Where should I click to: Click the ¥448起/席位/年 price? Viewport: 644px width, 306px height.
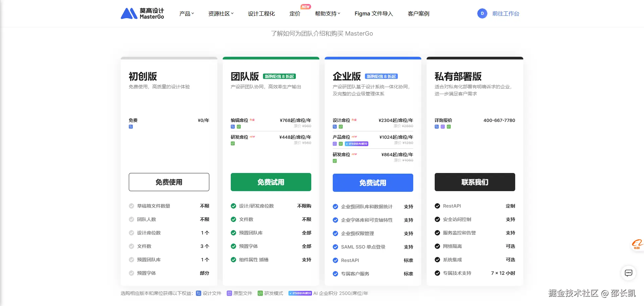click(x=295, y=137)
